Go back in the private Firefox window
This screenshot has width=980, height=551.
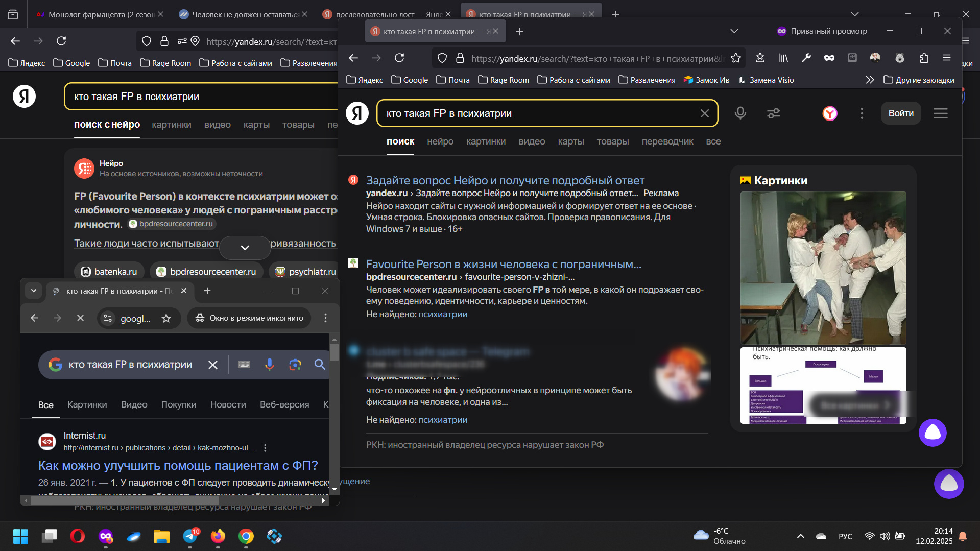point(353,58)
